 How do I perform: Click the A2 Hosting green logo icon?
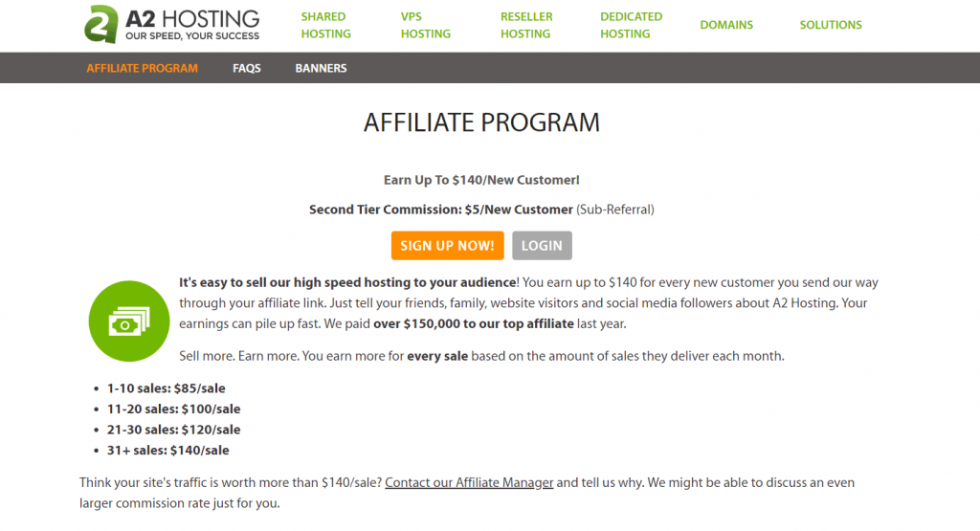100,24
